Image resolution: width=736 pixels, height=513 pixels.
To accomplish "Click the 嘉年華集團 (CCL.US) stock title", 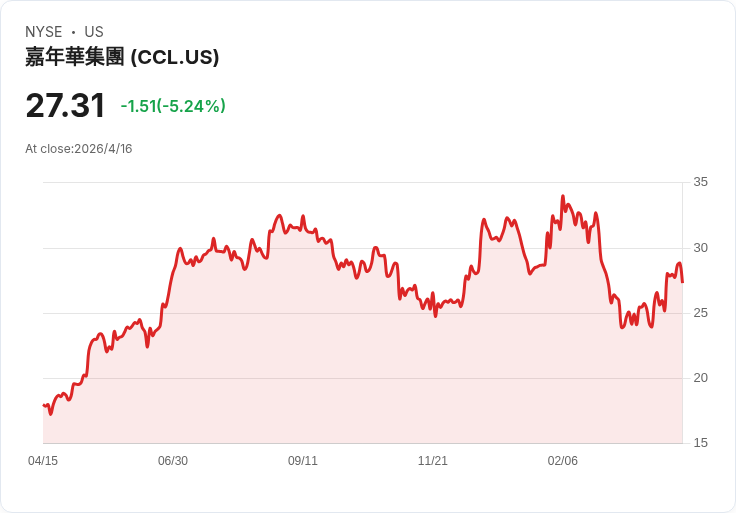I will click(122, 57).
